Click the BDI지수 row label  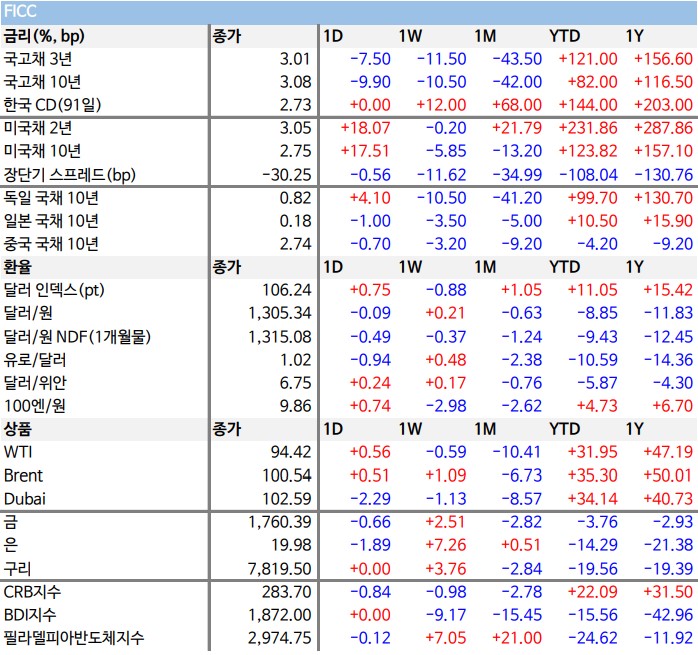30,615
